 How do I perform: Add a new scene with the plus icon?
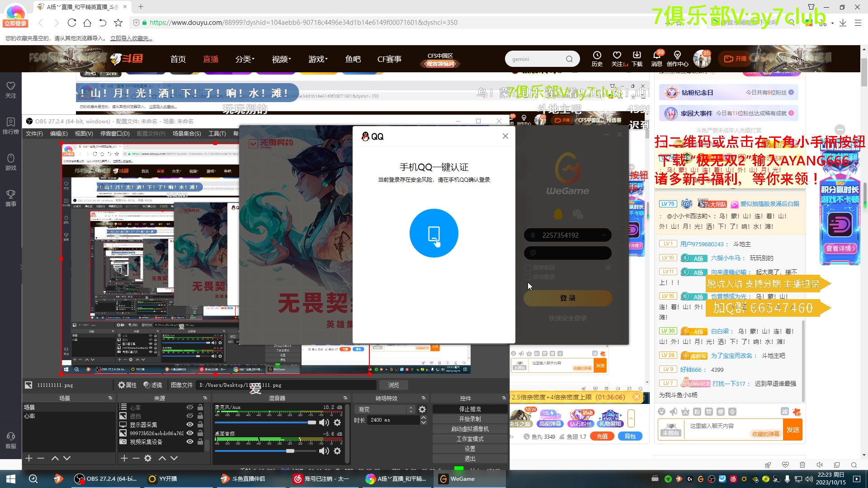pos(29,458)
